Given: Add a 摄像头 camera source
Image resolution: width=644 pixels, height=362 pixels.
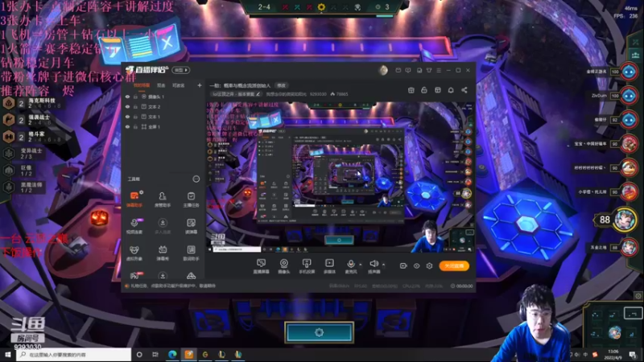Looking at the screenshot, I should [284, 266].
